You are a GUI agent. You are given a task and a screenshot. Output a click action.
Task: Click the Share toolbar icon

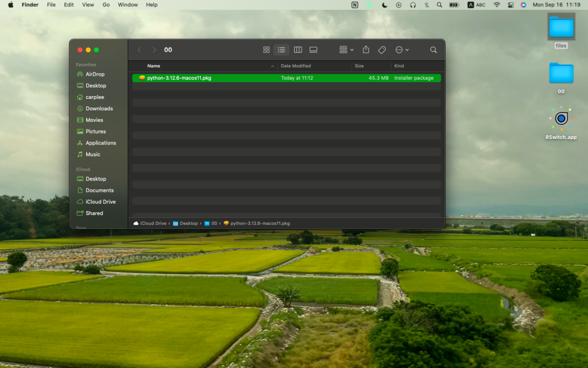[366, 49]
